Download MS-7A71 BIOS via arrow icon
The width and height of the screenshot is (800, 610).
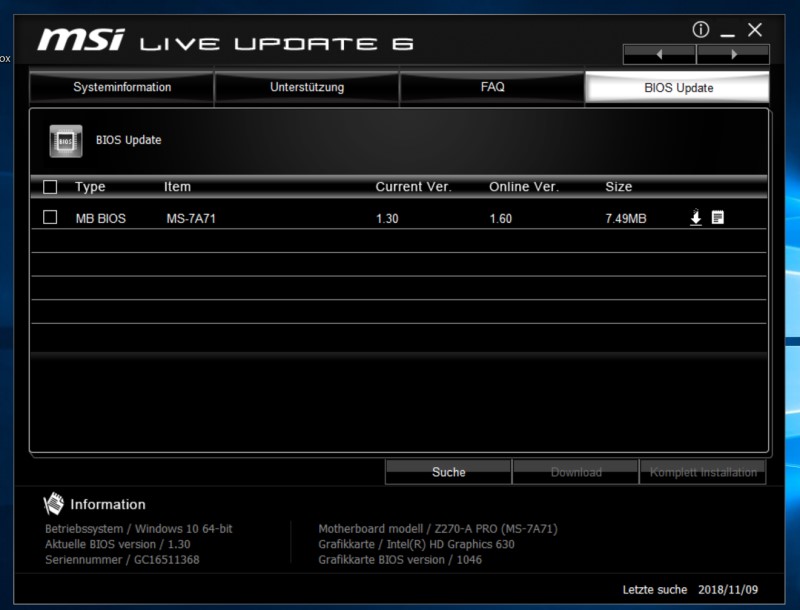[696, 217]
